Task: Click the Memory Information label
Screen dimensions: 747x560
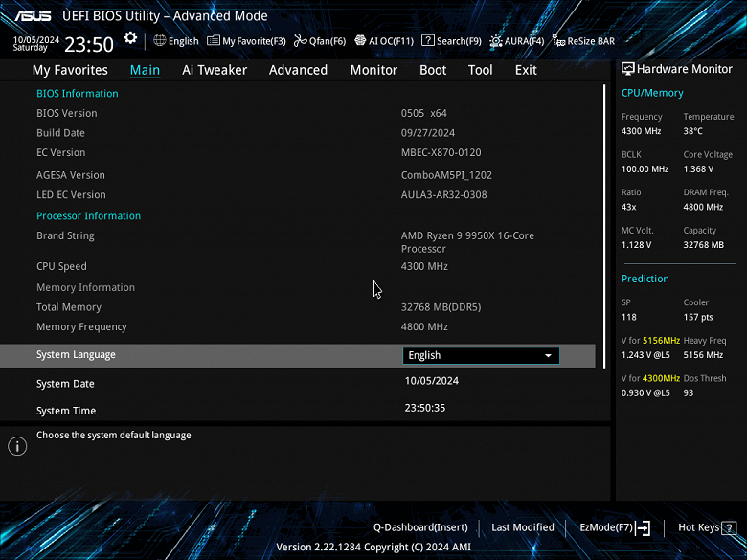Action: 86,287
